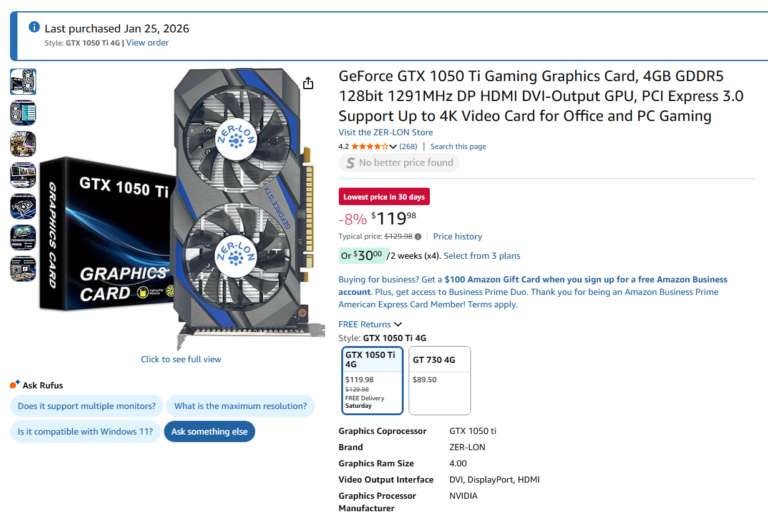Viewport: 768px width, 515px height.
Task: Open the View order link
Action: click(x=147, y=43)
